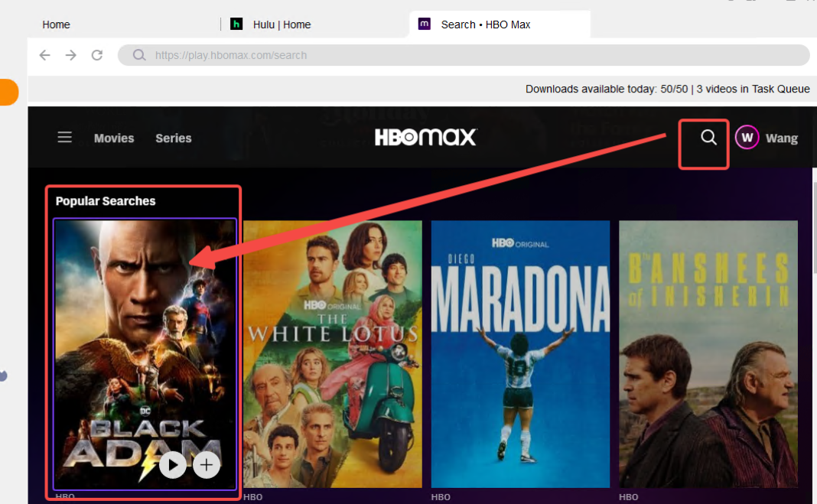Open the 3 videos in Task Queue text
Screen dimensions: 817x504
[x=753, y=89]
